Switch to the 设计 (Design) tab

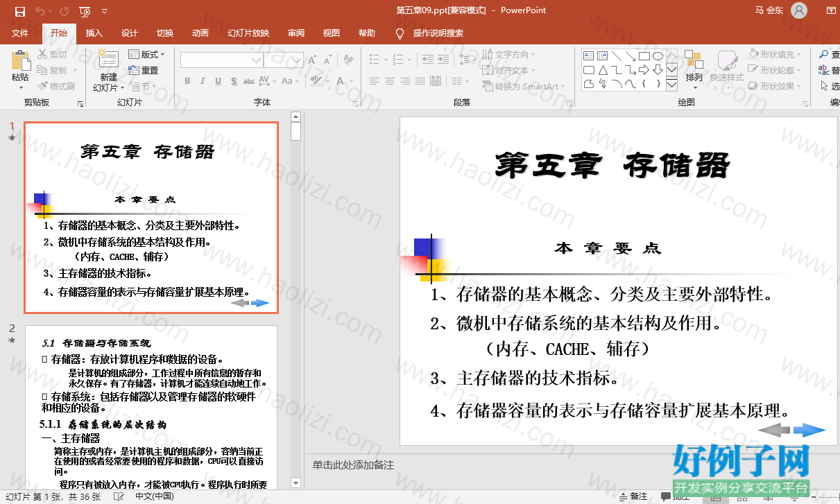[x=130, y=33]
